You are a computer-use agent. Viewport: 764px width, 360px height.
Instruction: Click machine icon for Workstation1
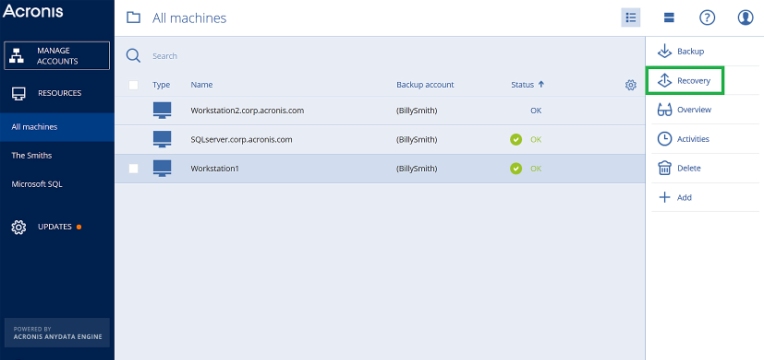point(162,169)
